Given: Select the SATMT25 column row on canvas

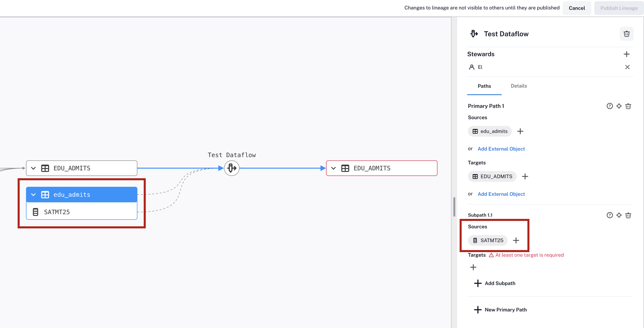Looking at the screenshot, I should click(82, 212).
